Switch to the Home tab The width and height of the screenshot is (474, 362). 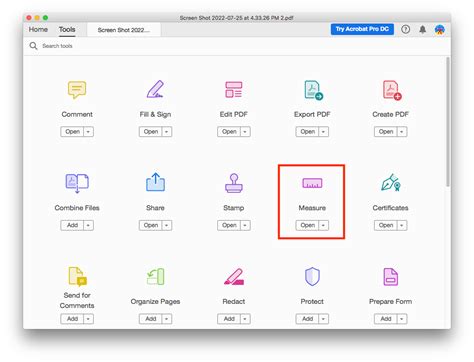(x=38, y=29)
